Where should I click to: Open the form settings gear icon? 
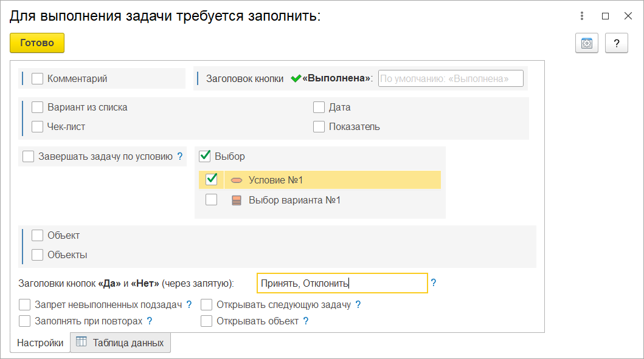[x=586, y=43]
